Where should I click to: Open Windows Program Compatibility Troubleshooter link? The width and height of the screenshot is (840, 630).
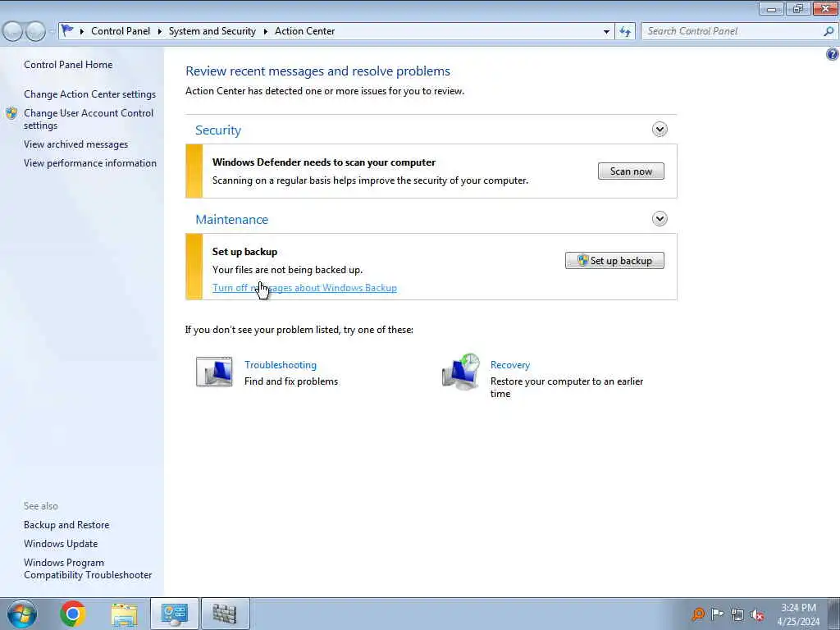click(88, 568)
